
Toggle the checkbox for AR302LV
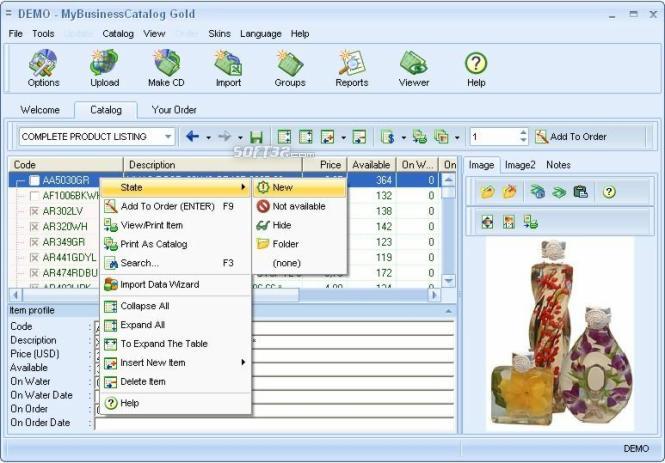[x=34, y=211]
